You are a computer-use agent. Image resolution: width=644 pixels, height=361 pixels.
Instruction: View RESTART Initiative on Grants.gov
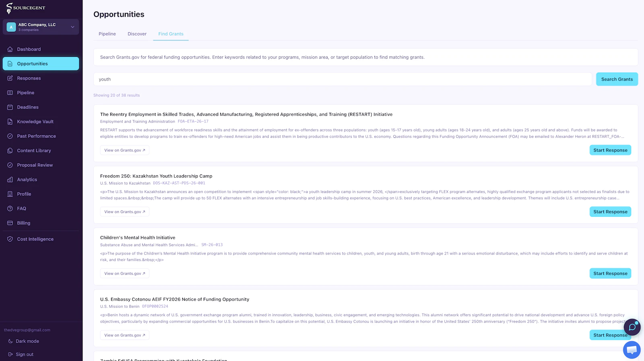(125, 150)
